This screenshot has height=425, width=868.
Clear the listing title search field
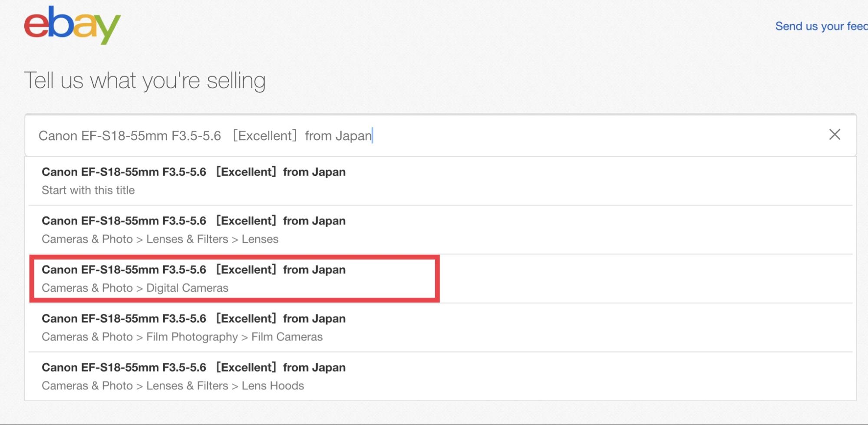tap(835, 135)
